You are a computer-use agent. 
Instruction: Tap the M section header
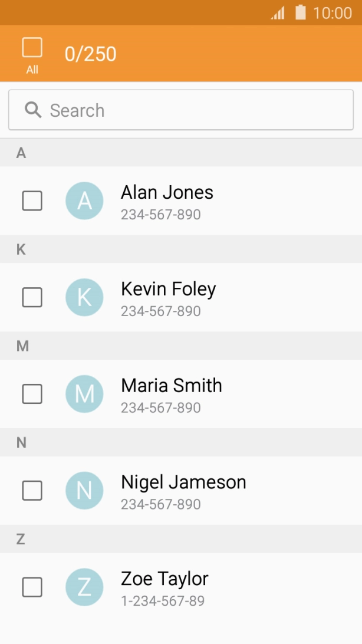tap(22, 346)
